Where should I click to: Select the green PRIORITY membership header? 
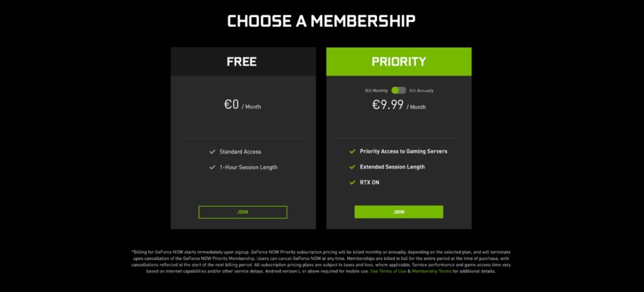pos(399,62)
